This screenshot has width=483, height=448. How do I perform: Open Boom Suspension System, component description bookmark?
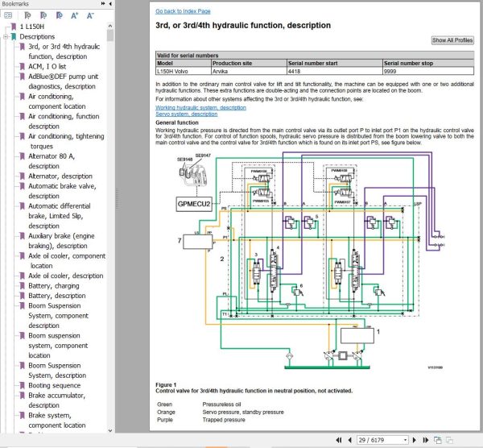(59, 315)
